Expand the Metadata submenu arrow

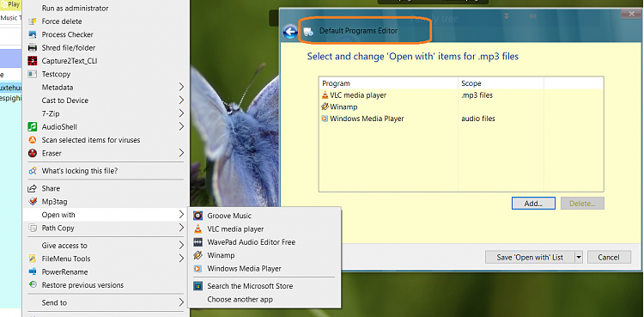(x=181, y=87)
